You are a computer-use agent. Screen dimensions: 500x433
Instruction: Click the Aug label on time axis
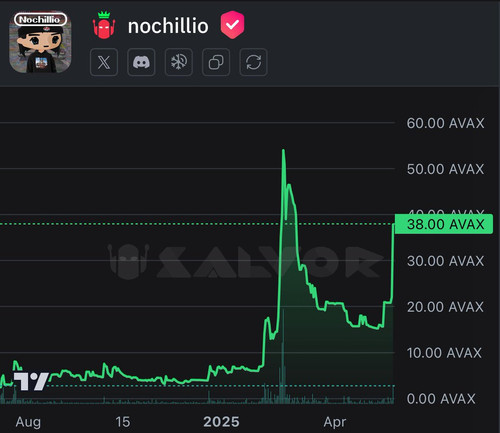point(28,422)
